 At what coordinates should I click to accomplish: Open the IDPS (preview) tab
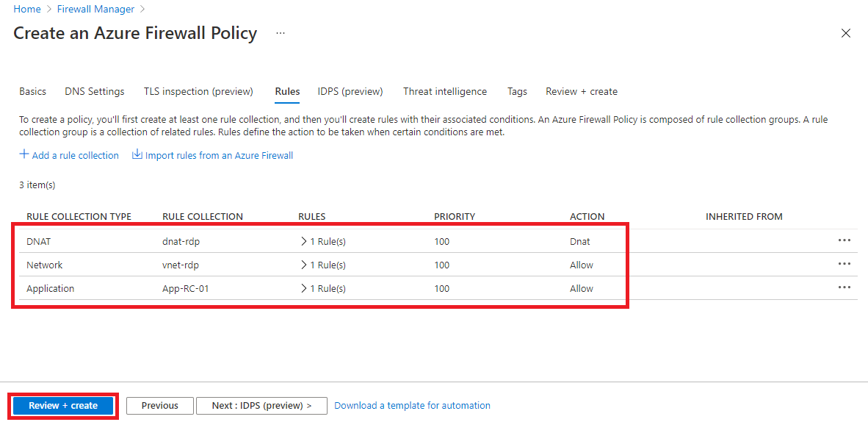click(x=350, y=91)
